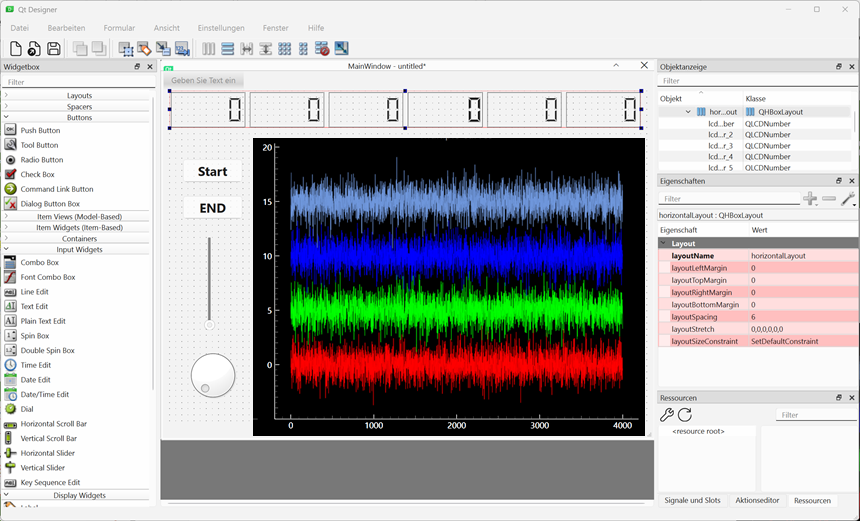Open property editor wrench settings
The width and height of the screenshot is (860, 521).
[848, 199]
